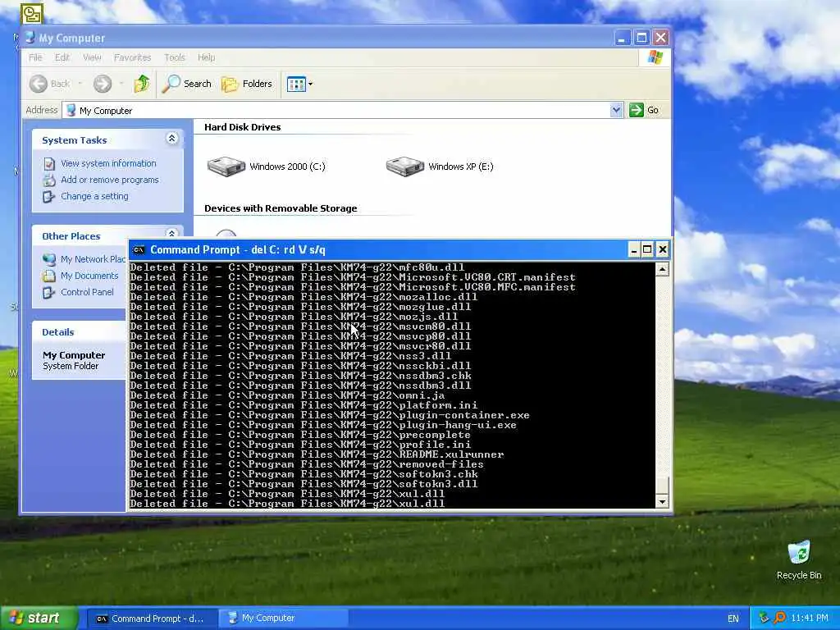Image resolution: width=840 pixels, height=630 pixels.
Task: Select the Windows XP (E:) drive
Action: coord(440,167)
